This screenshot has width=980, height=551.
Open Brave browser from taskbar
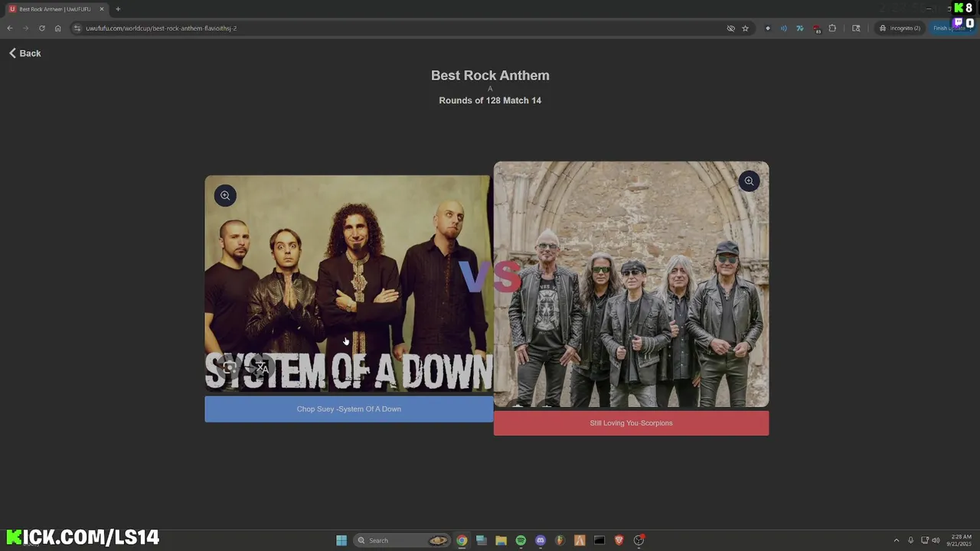(619, 540)
